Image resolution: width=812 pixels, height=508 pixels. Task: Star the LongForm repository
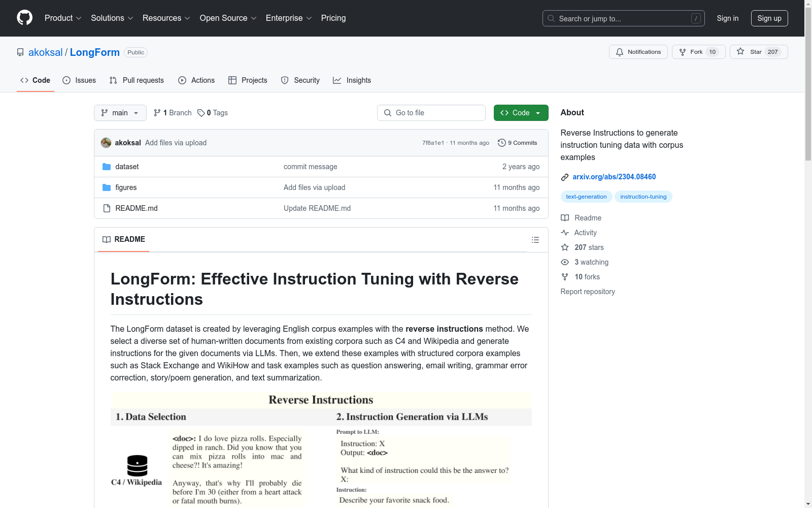click(758, 52)
